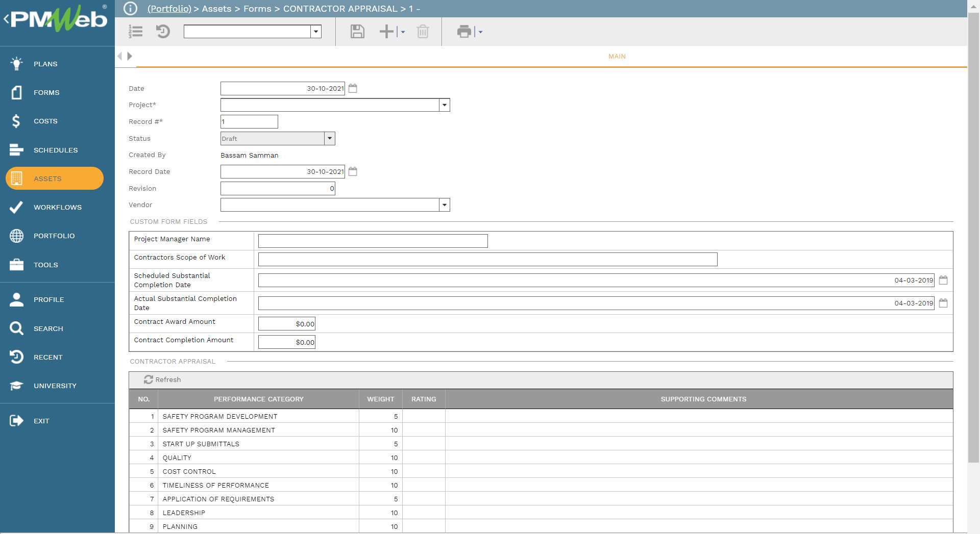Click the Assets breadcrumb
Screen dimensions: 980x534
pyautogui.click(x=216, y=9)
